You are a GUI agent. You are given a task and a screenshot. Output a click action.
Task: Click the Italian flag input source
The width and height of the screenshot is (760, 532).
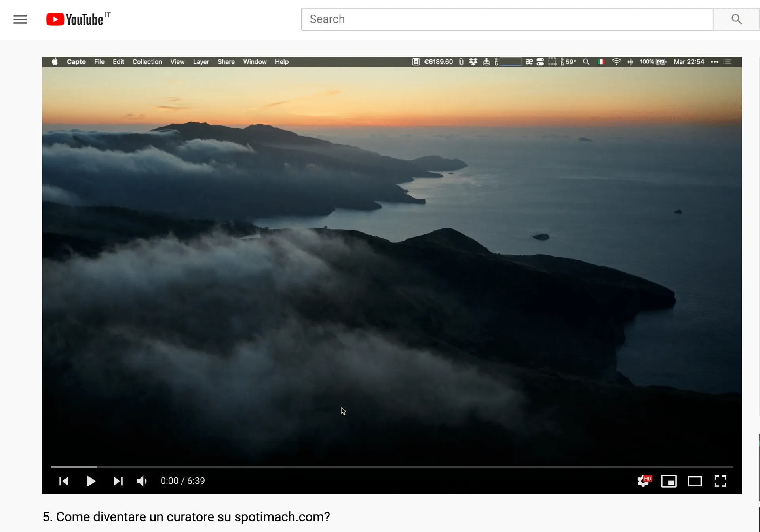(601, 62)
